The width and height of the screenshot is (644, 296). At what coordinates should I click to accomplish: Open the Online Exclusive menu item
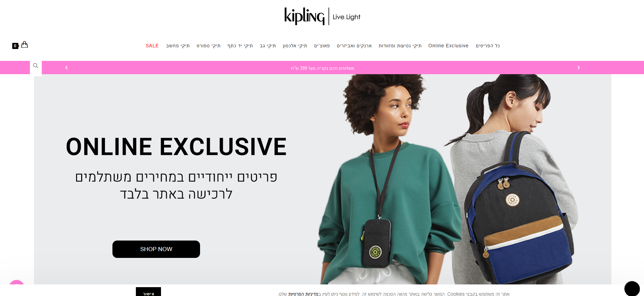pos(448,46)
